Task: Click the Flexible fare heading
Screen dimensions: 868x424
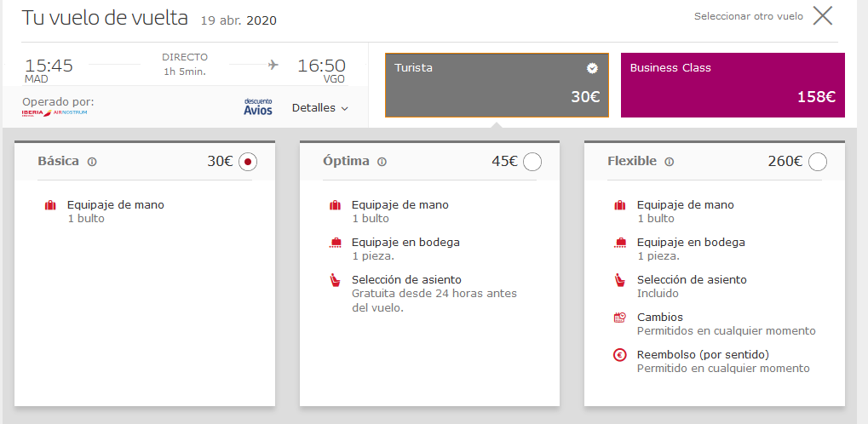Action: (632, 161)
